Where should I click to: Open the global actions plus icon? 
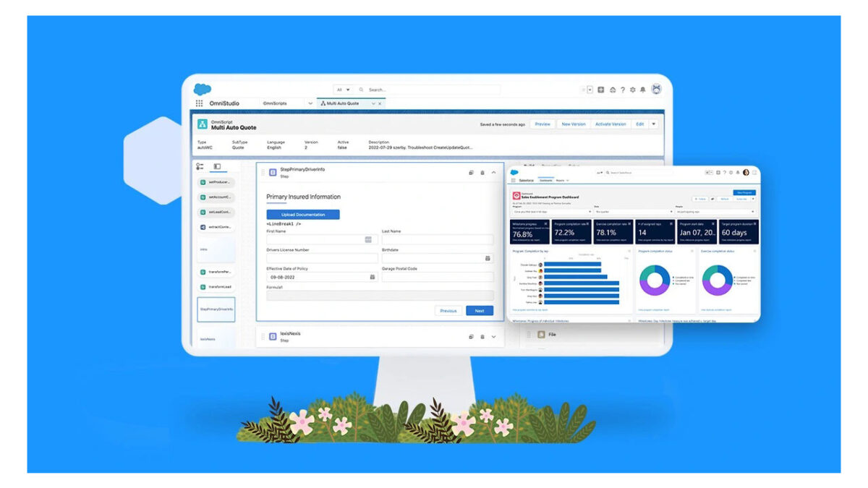point(601,90)
